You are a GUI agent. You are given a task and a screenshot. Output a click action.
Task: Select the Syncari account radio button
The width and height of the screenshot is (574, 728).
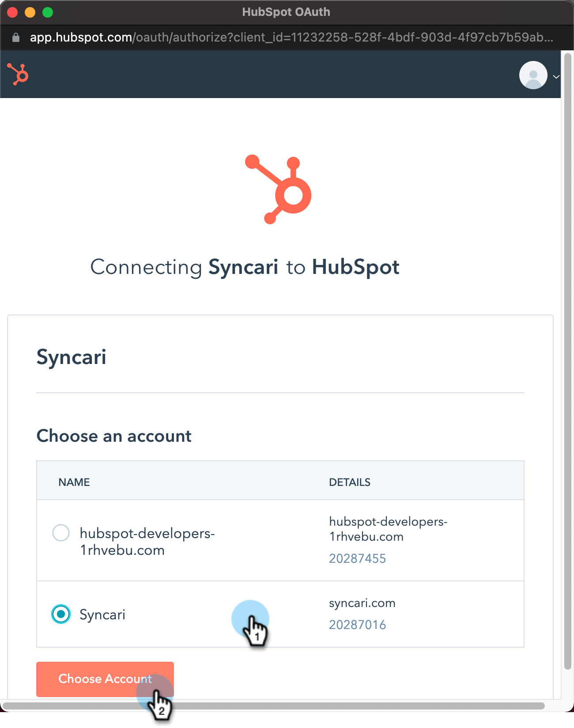pyautogui.click(x=61, y=614)
